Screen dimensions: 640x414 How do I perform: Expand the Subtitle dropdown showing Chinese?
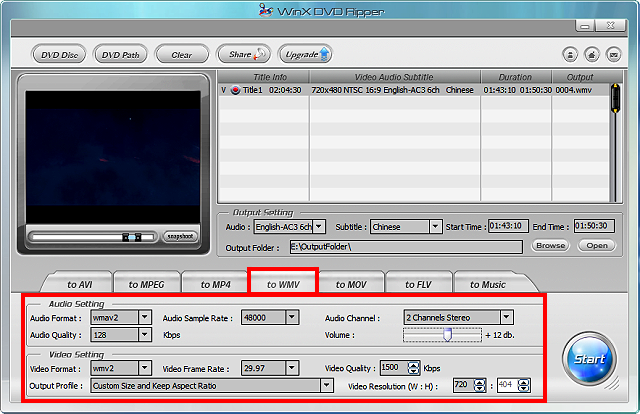(436, 227)
